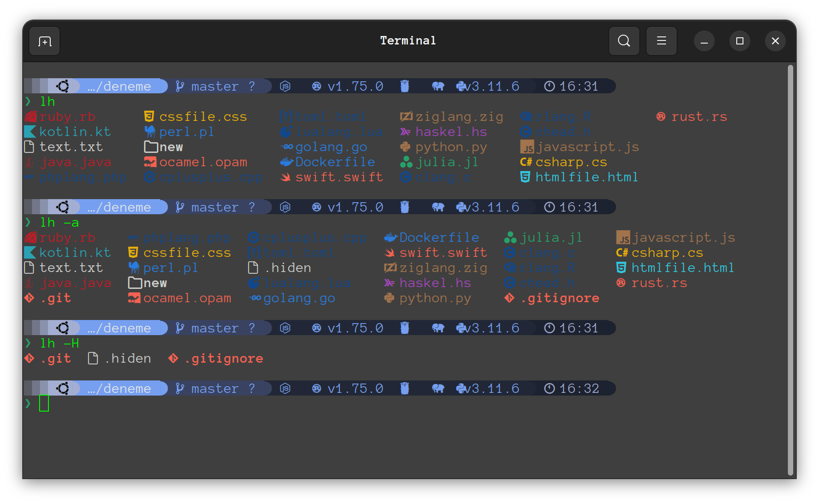Click .git in the lh -H output
819x504 pixels.
56,359
